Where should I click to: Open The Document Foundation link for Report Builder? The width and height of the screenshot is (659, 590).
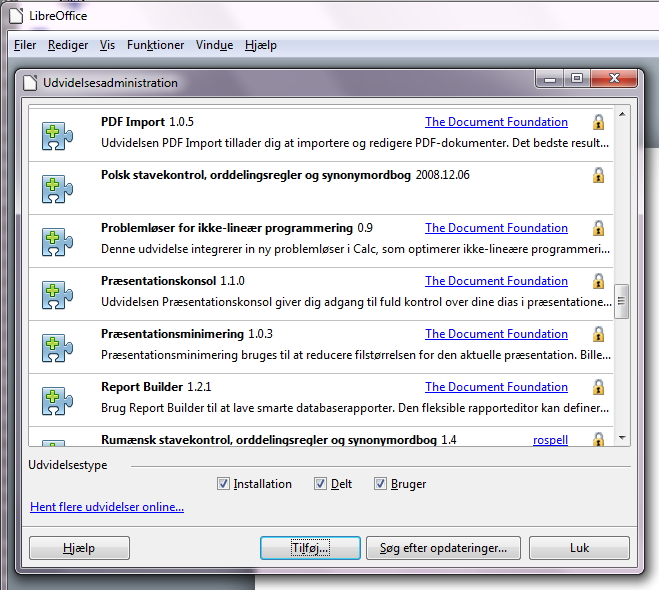tap(496, 387)
